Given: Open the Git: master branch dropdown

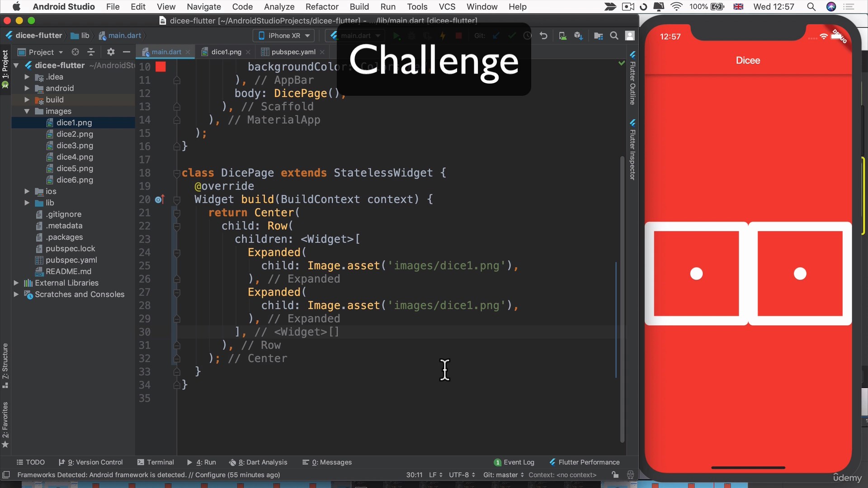Looking at the screenshot, I should click(x=504, y=475).
